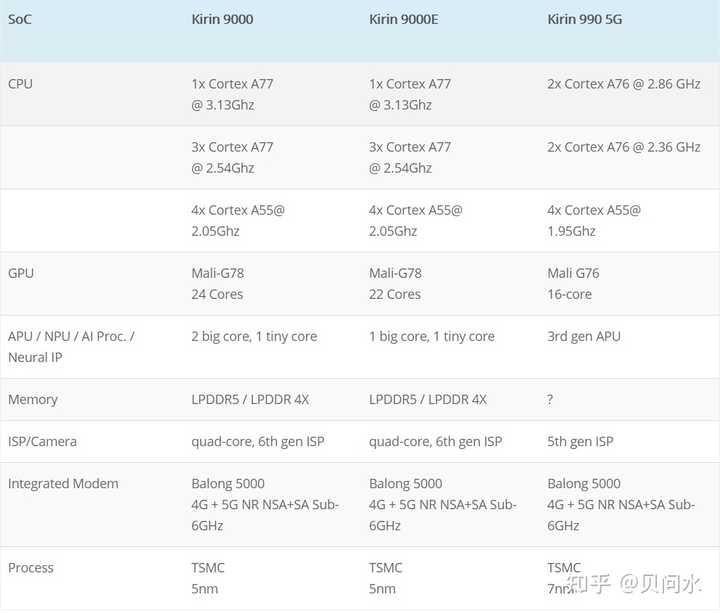The height and width of the screenshot is (613, 720).
Task: Click the question mark Memory cell
Action: (x=551, y=399)
